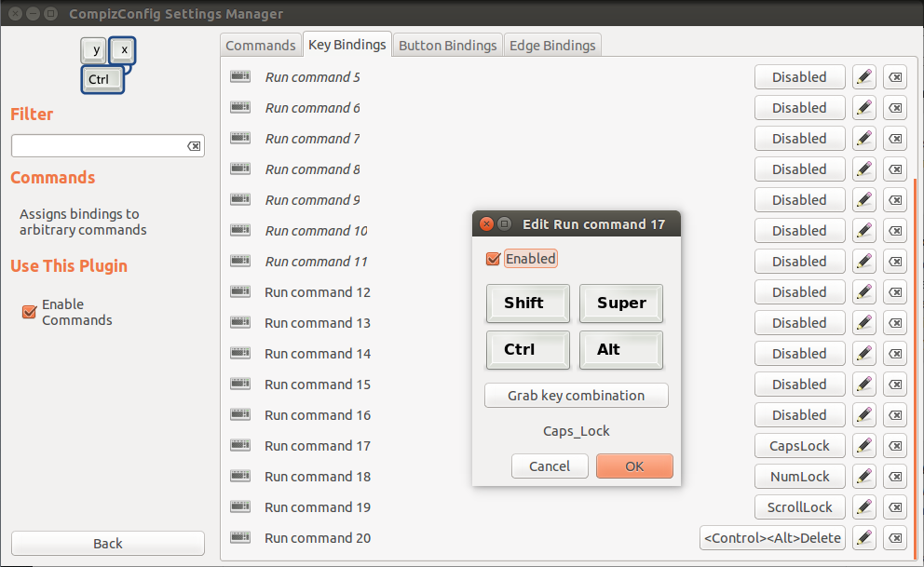
Task: Select the Key Bindings tab
Action: tap(347, 44)
